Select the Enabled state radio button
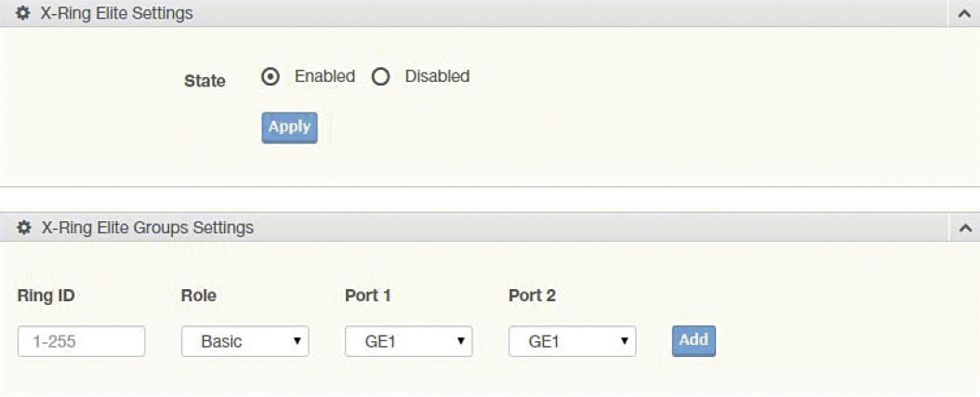Image resolution: width=980 pixels, height=397 pixels. (x=271, y=77)
